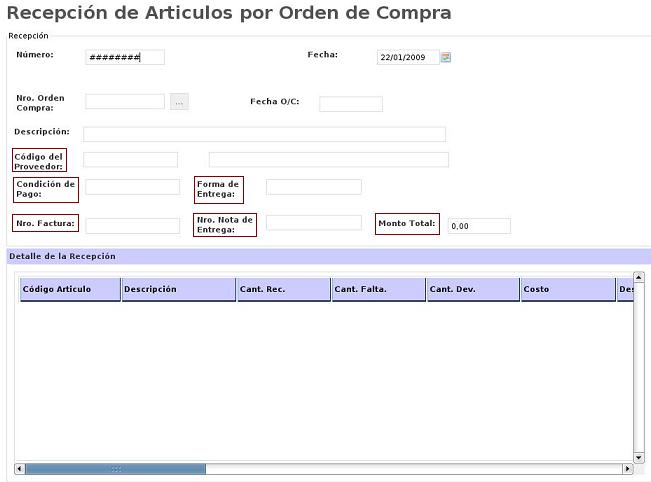651x482 pixels.
Task: Click the ellipsis button next to Nro. Orden Compra
Action: (179, 101)
